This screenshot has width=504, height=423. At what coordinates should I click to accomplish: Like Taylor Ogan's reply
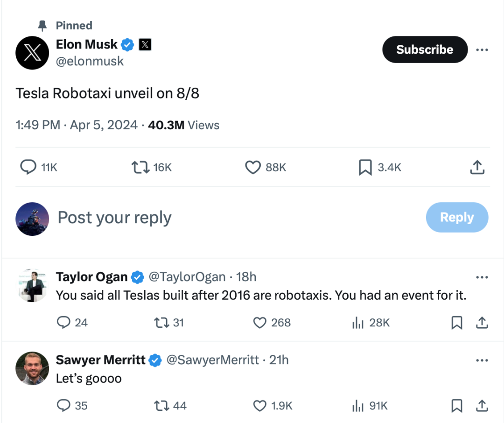pyautogui.click(x=259, y=323)
